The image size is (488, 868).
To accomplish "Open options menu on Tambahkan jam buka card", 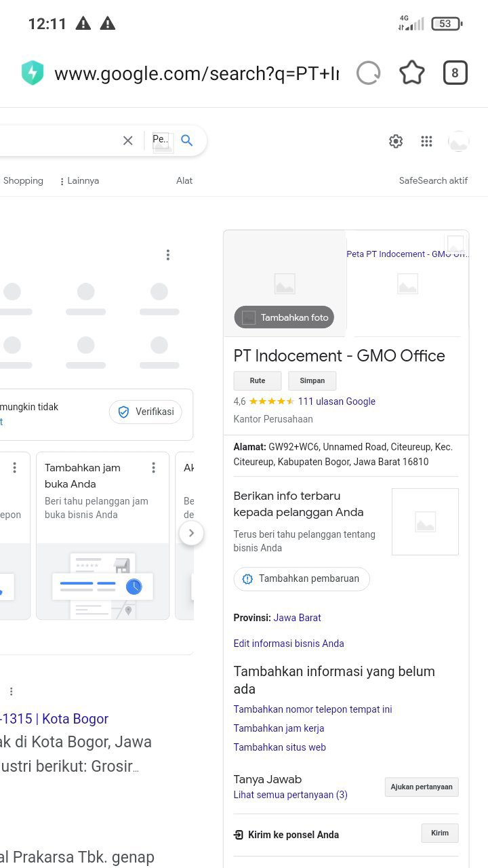I will tap(154, 468).
